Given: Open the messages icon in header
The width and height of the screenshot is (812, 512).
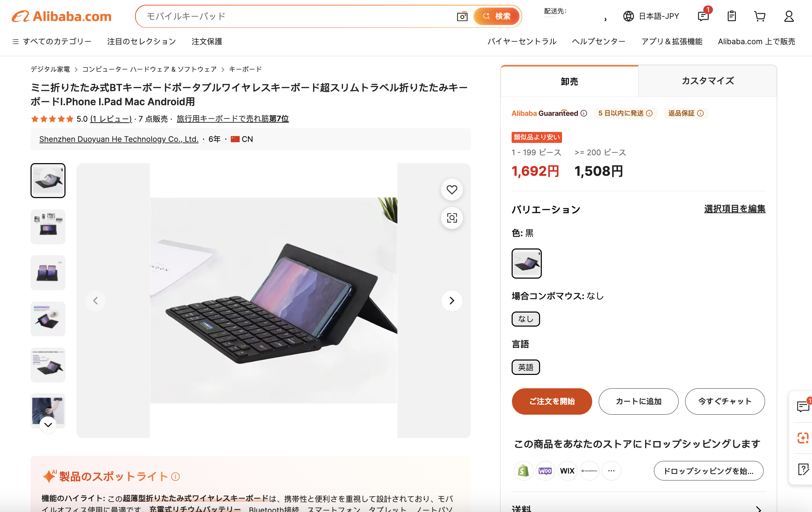Looking at the screenshot, I should (x=703, y=16).
